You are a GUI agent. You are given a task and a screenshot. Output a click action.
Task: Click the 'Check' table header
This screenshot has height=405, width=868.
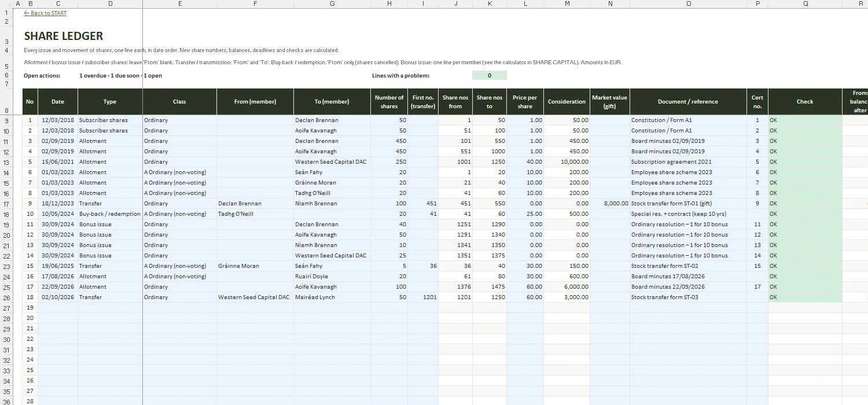805,102
